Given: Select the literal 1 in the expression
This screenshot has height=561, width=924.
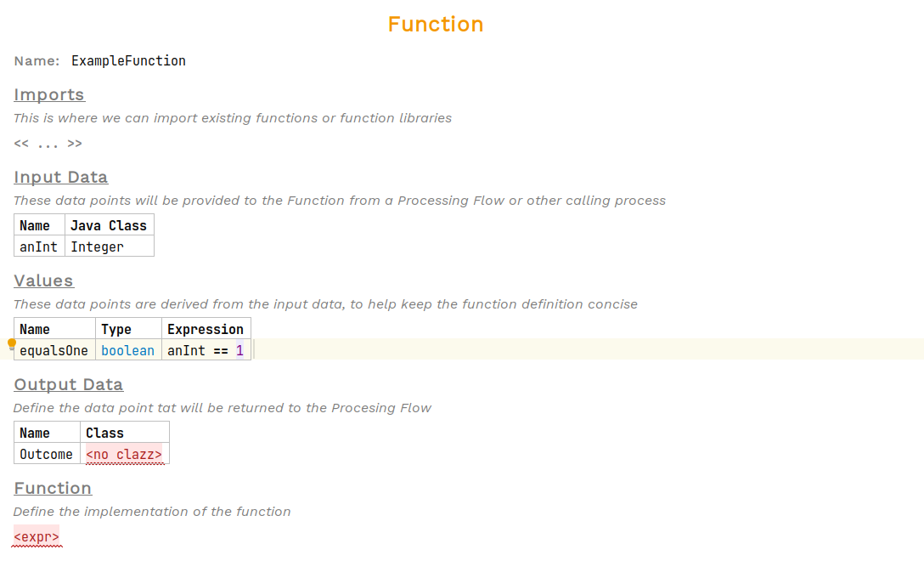Looking at the screenshot, I should point(239,349).
